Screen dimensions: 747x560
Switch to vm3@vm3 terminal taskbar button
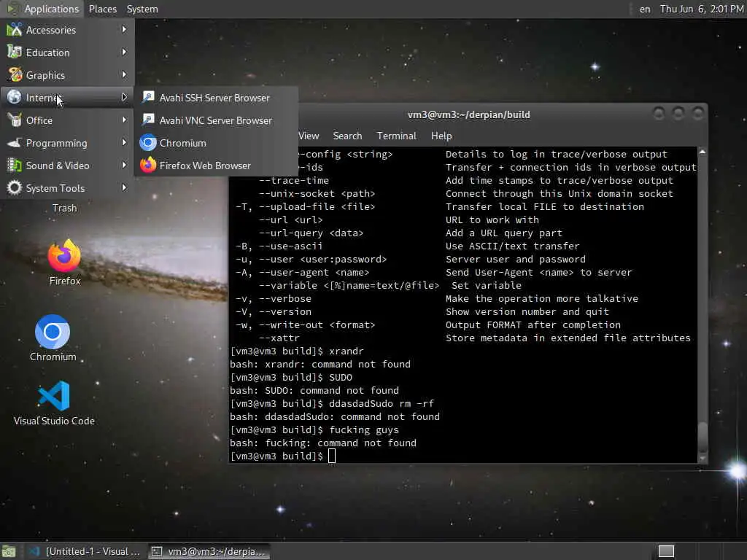[x=209, y=551]
